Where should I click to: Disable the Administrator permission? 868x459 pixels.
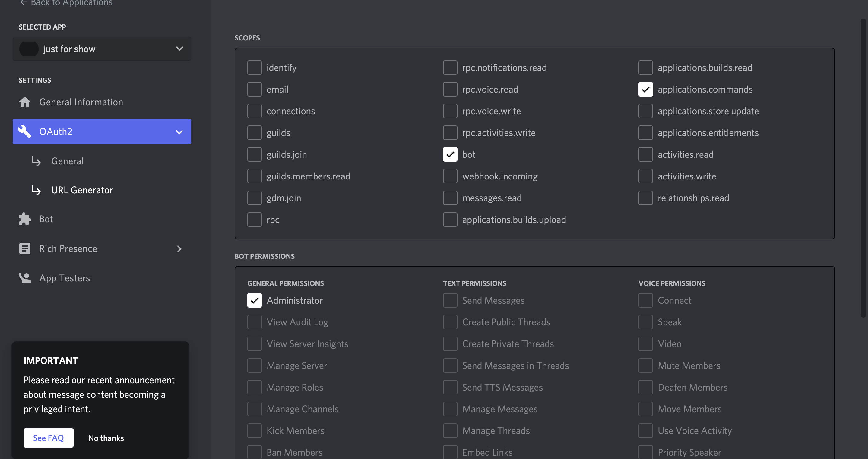(x=255, y=300)
